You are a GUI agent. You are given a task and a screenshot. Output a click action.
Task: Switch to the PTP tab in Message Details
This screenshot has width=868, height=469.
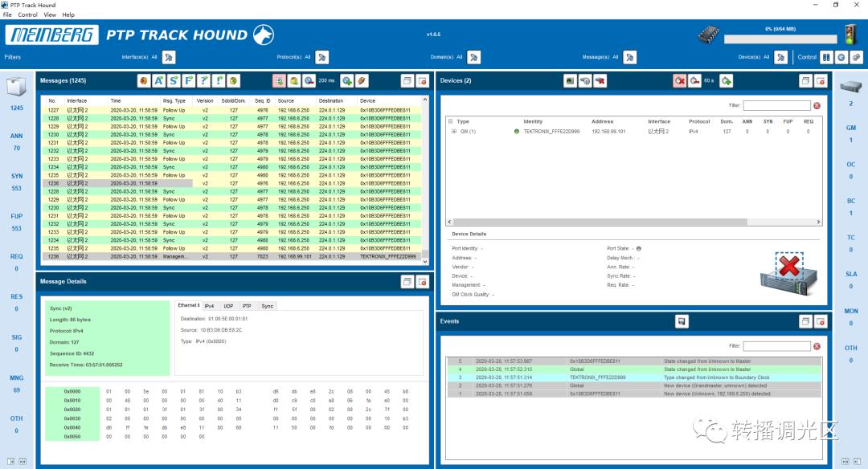point(247,306)
